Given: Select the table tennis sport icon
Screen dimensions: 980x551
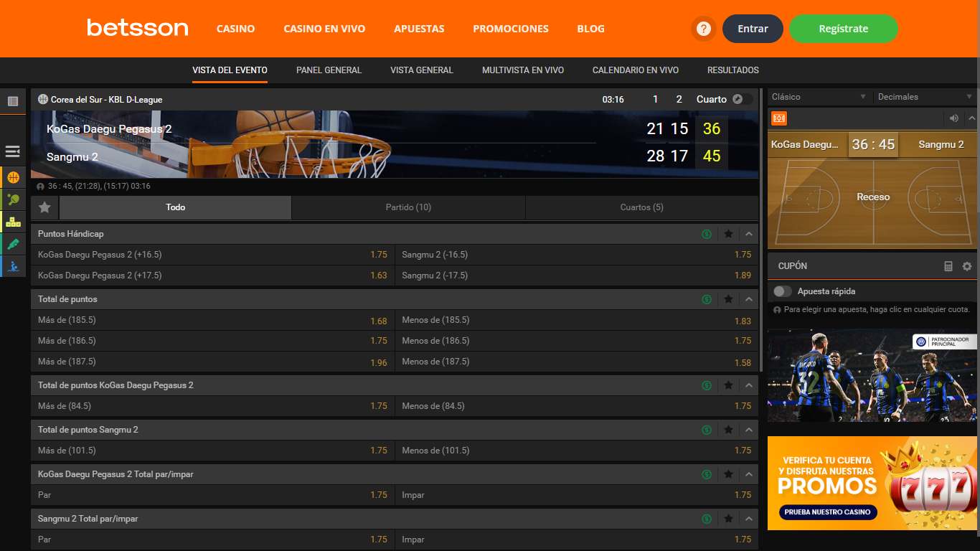Looking at the screenshot, I should (x=13, y=199).
